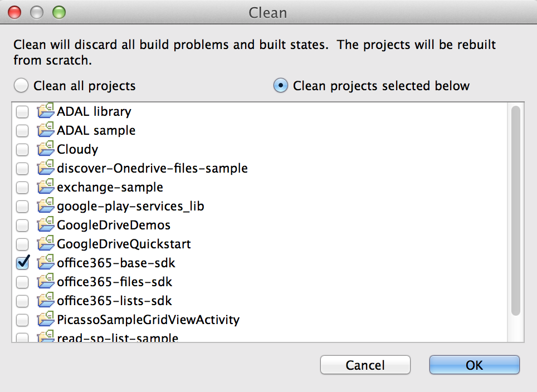This screenshot has height=392, width=537.
Task: Click the office365-files-sdk project folder icon
Action: [46, 282]
